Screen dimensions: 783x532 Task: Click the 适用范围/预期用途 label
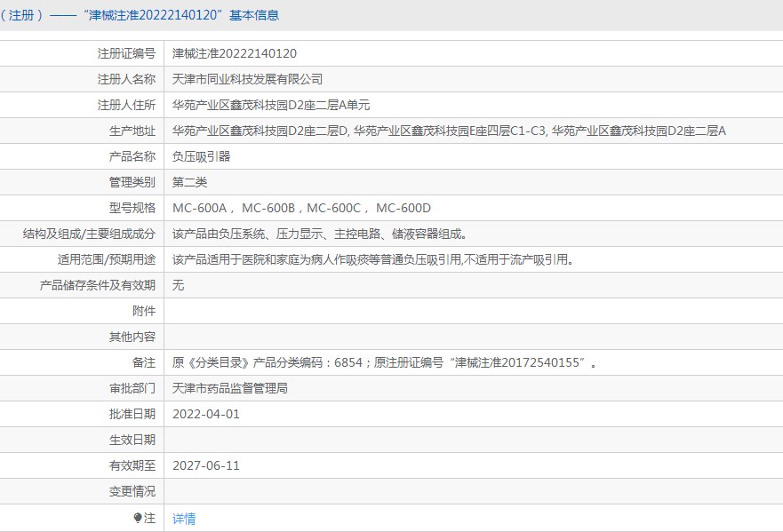[107, 260]
